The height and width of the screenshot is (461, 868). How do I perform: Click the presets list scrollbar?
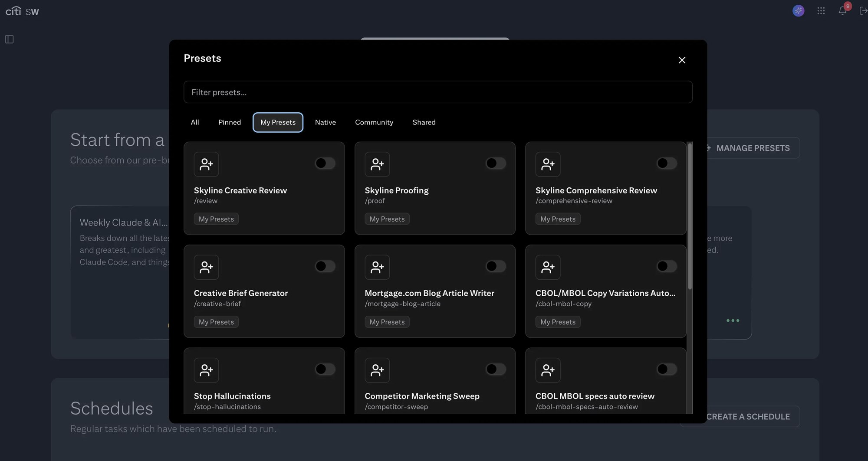coord(690,216)
